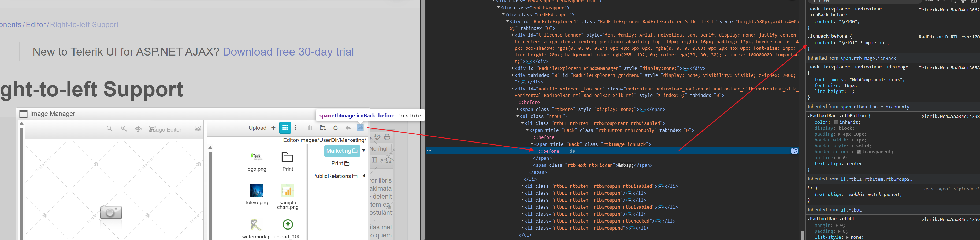Switch file explorer to list view
This screenshot has width=980, height=240.
tap(298, 128)
